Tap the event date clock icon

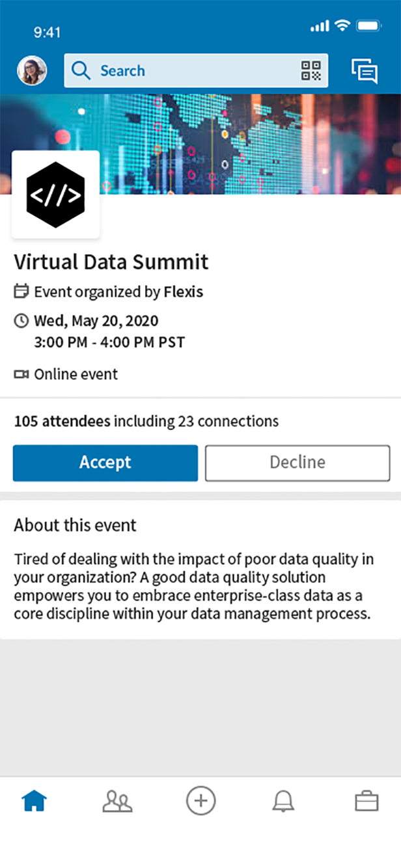pyautogui.click(x=21, y=321)
